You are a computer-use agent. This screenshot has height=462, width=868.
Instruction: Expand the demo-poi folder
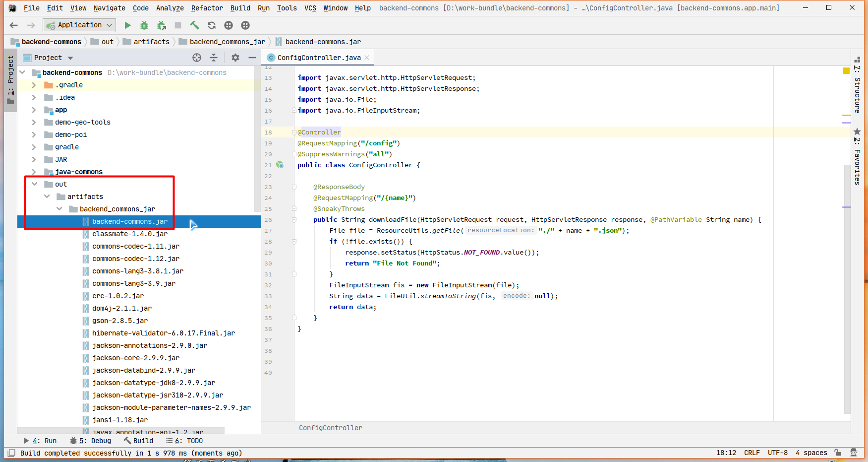pos(34,134)
